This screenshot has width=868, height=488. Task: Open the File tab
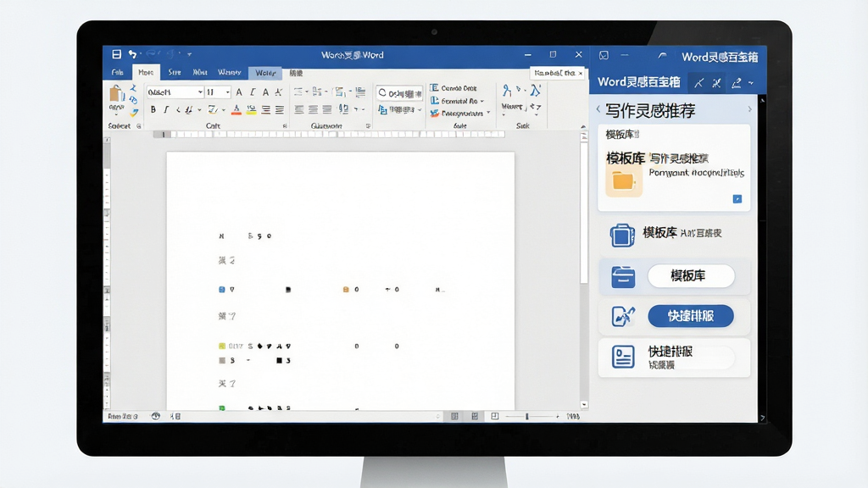(x=117, y=73)
